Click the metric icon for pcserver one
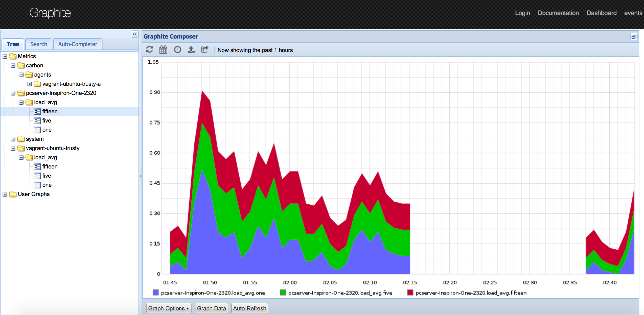644x315 pixels. (37, 130)
